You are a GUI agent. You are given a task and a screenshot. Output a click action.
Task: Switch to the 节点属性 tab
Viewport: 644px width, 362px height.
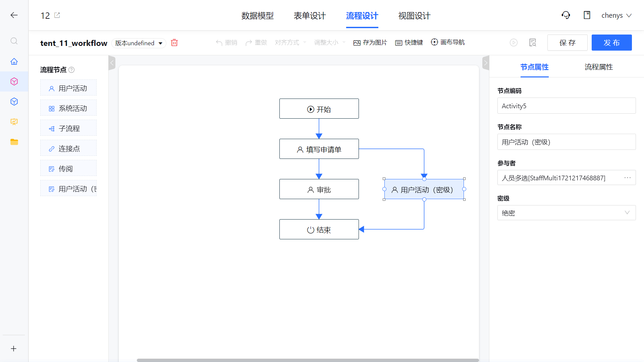click(x=535, y=67)
